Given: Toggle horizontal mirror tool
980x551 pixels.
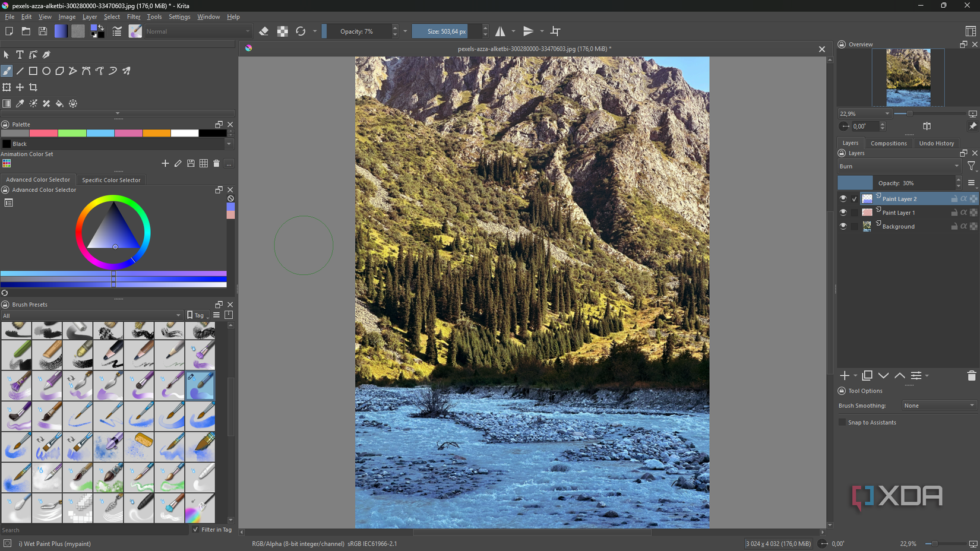Looking at the screenshot, I should (x=500, y=31).
